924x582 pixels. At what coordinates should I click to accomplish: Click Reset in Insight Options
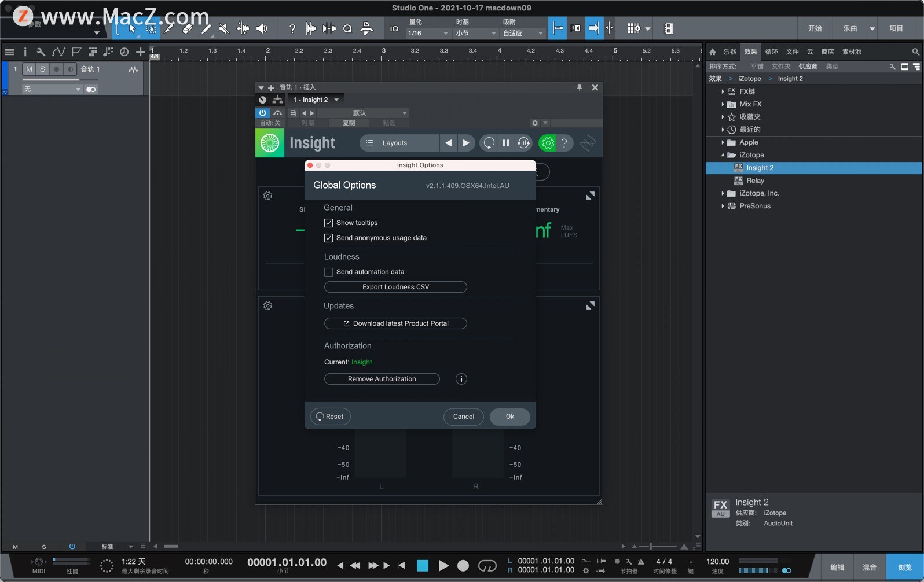[331, 417]
